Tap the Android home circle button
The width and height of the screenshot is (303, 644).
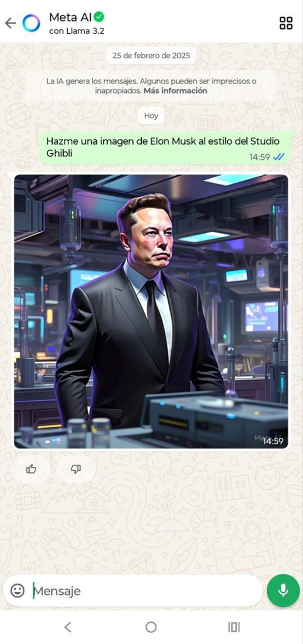pyautogui.click(x=151, y=627)
